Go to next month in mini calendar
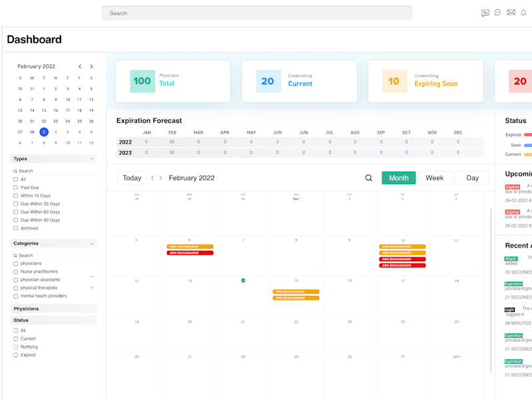The height and width of the screenshot is (399, 532). point(91,66)
